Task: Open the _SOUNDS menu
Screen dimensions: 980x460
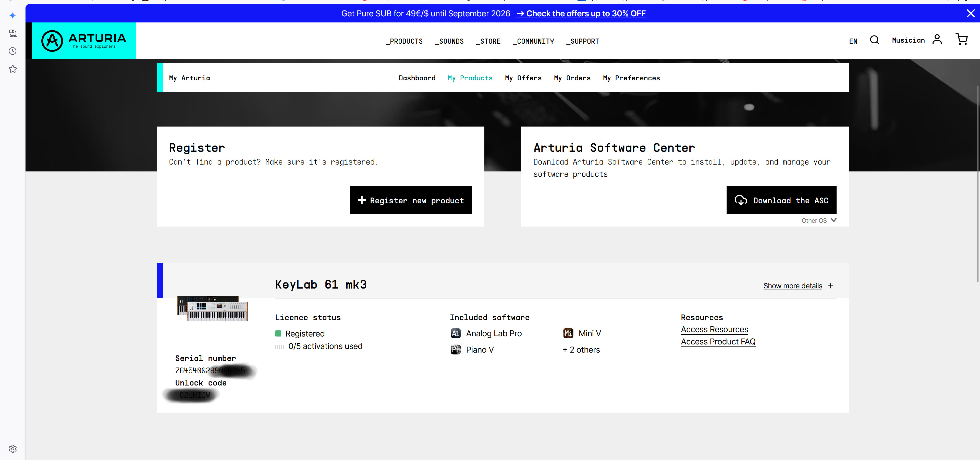Action: tap(449, 41)
